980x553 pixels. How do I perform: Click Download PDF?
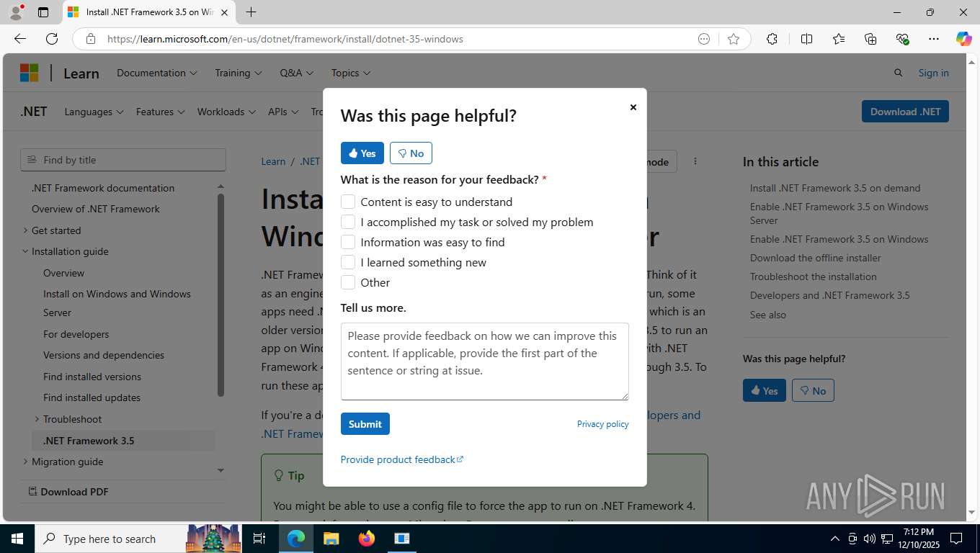[x=68, y=492]
